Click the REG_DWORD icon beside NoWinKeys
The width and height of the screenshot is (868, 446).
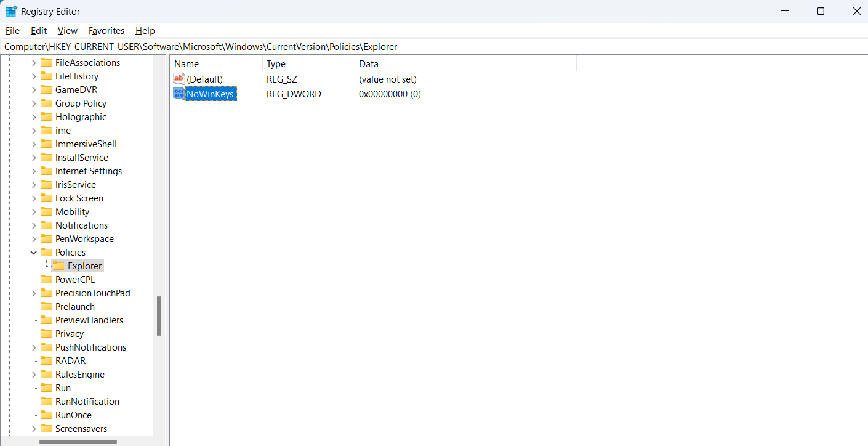179,94
